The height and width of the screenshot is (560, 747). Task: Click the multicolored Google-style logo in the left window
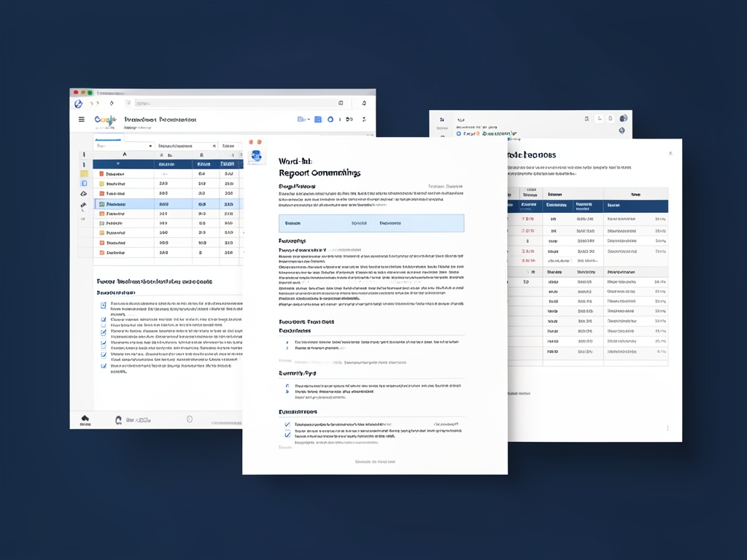[105, 120]
